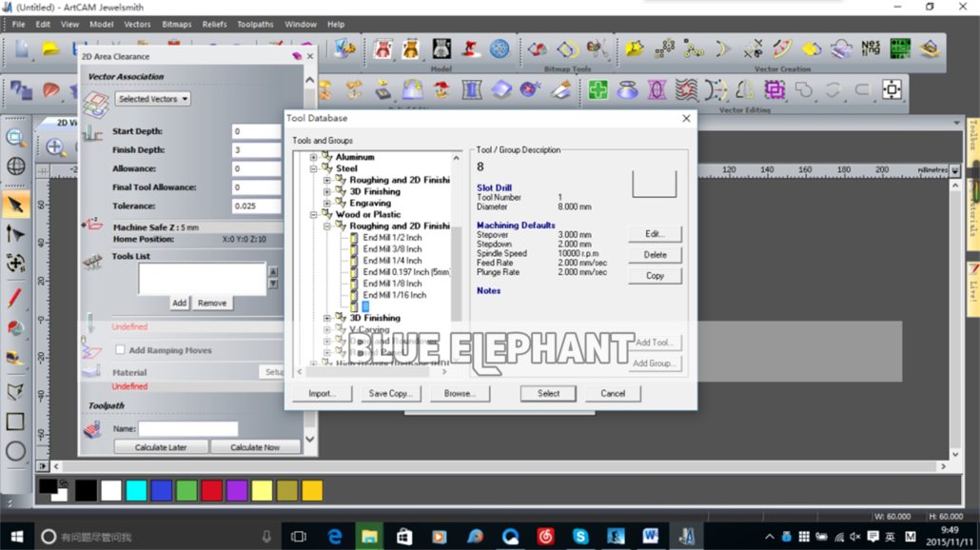Collapse the Wood or Plastic group
This screenshot has height=550, width=980.
pyautogui.click(x=314, y=214)
